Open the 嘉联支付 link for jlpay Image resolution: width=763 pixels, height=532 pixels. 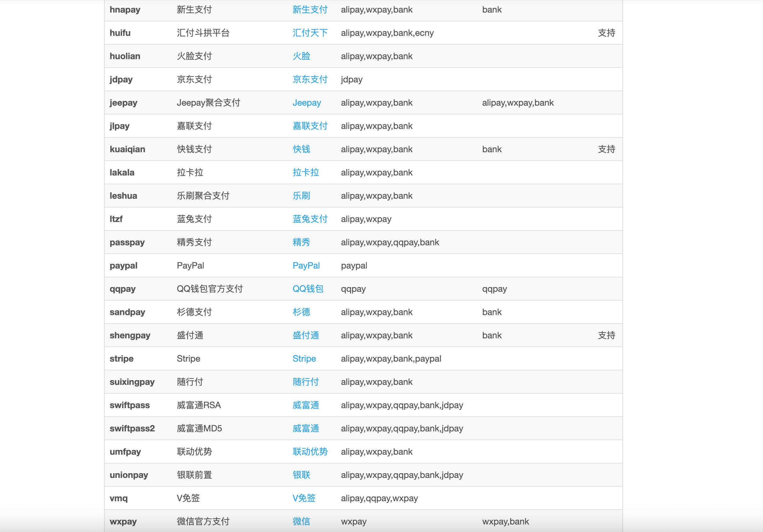click(x=310, y=126)
